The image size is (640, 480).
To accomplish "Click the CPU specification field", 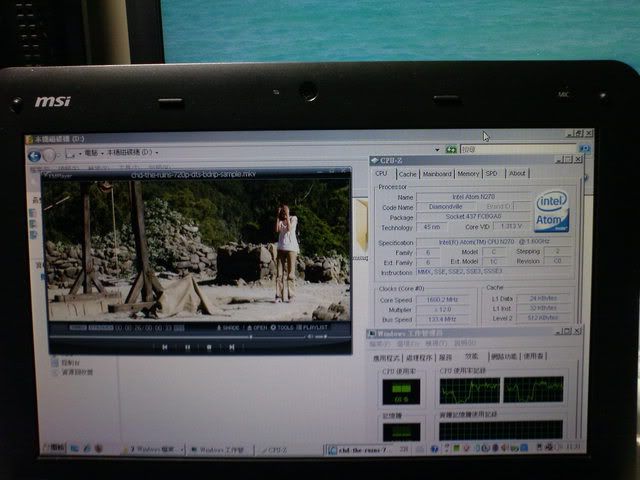I will pos(494,242).
